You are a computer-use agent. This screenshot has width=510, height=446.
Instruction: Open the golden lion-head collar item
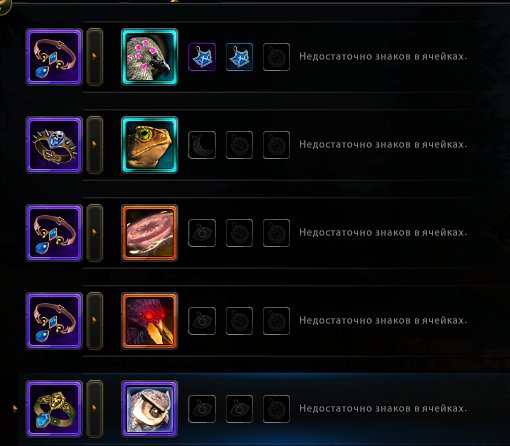54,409
